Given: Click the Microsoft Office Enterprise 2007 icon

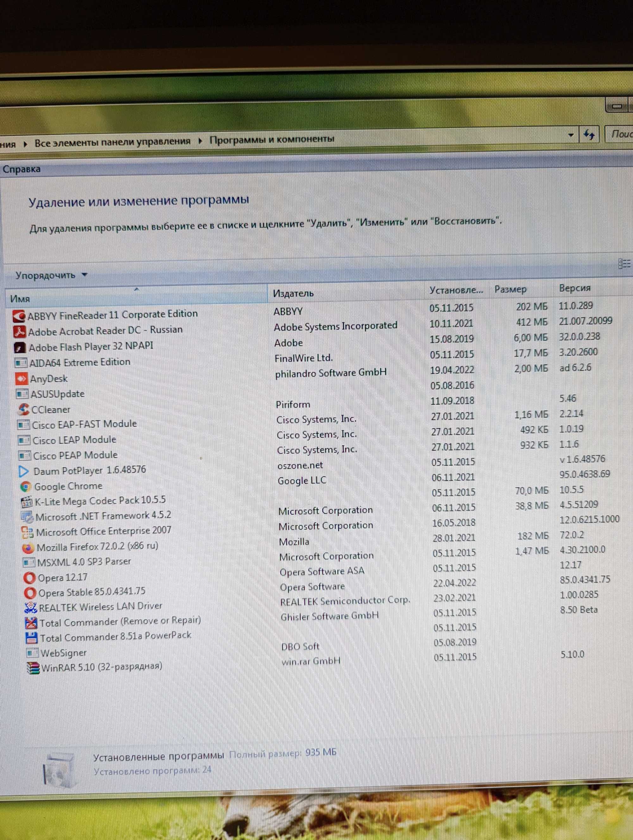Looking at the screenshot, I should (x=28, y=532).
